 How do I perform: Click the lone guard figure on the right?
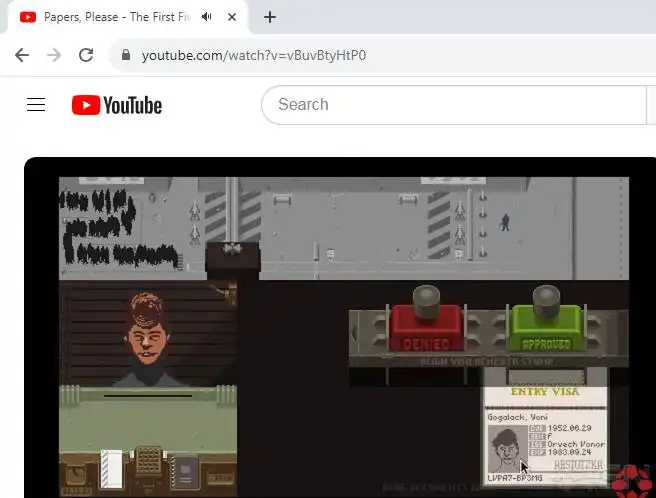(x=505, y=222)
